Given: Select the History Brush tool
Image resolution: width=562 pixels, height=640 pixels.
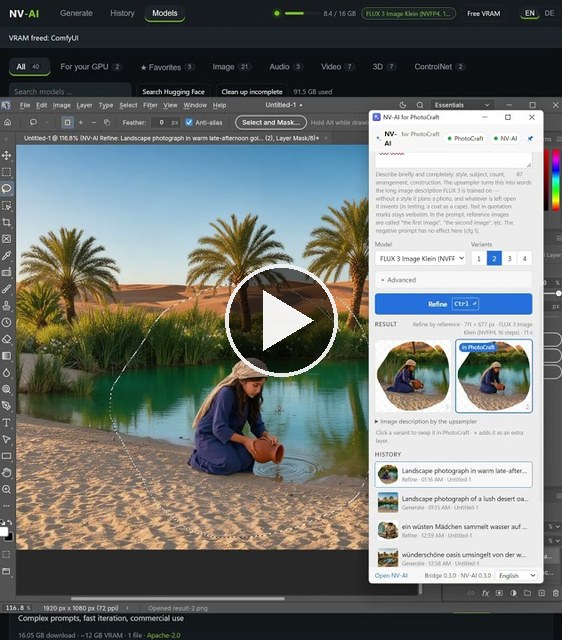Looking at the screenshot, I should (7, 322).
